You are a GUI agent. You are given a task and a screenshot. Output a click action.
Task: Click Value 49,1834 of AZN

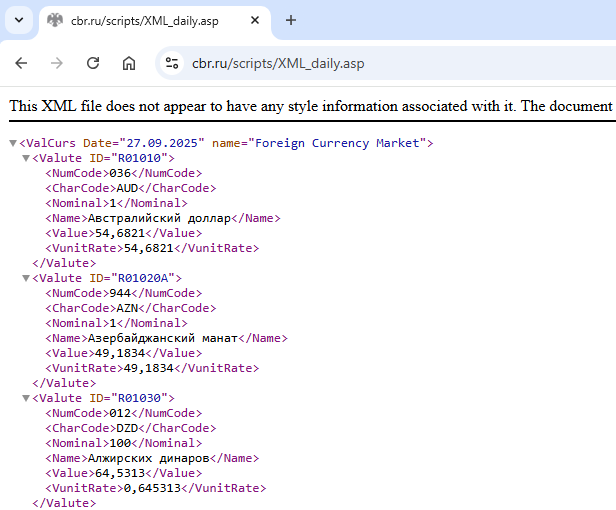(x=120, y=353)
